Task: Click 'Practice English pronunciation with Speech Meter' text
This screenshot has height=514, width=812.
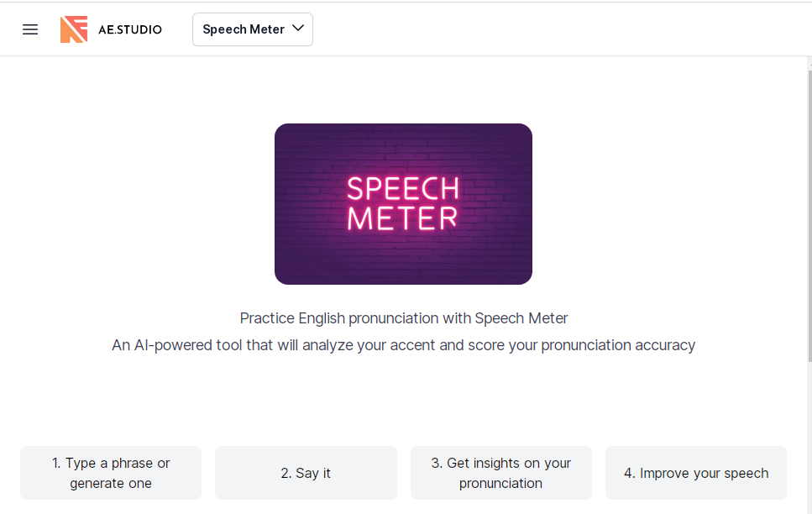Action: (403, 318)
